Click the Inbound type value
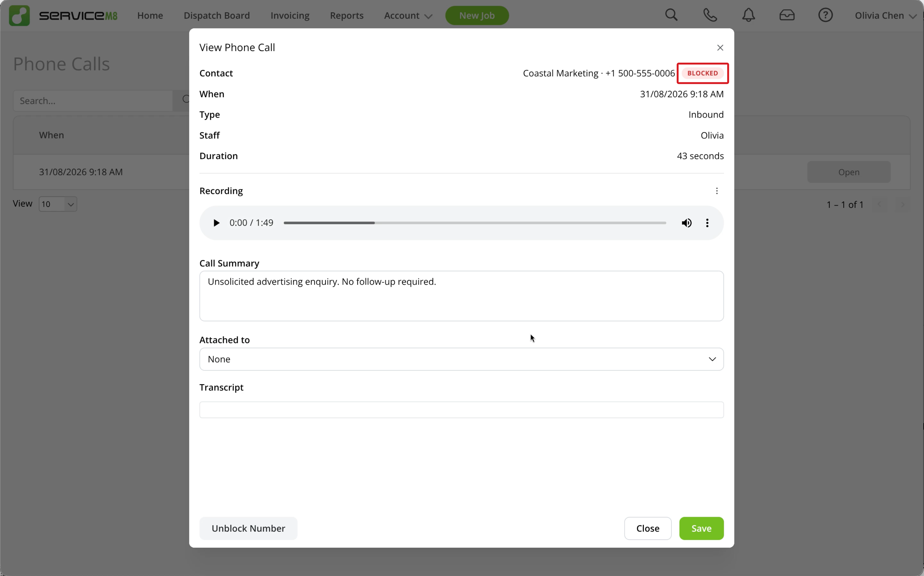924x576 pixels. pos(706,115)
